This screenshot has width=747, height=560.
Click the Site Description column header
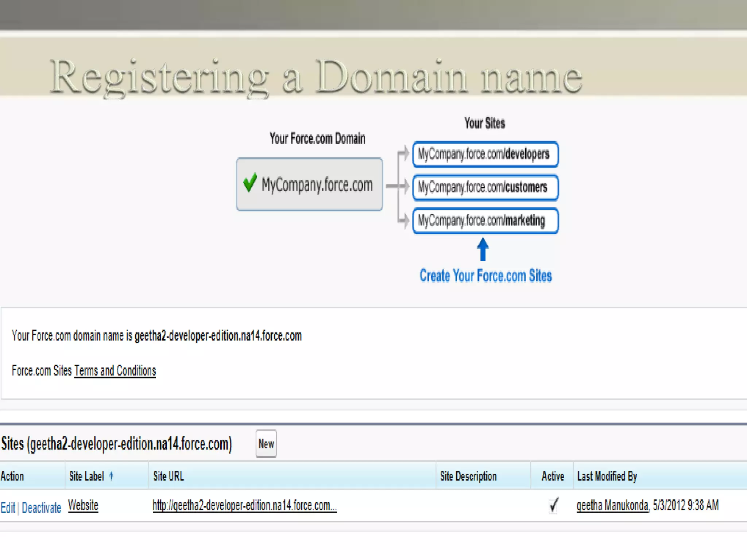coord(468,476)
